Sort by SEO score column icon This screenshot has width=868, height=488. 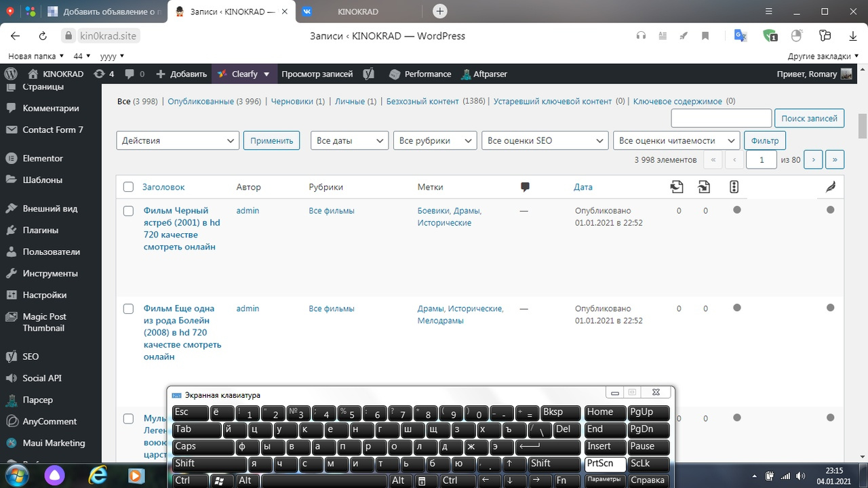pos(734,187)
